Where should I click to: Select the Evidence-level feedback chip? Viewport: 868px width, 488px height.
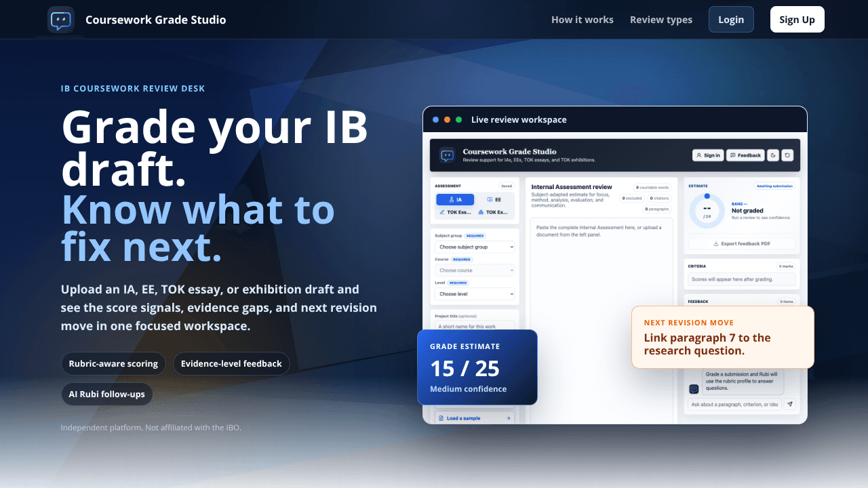[x=231, y=364]
